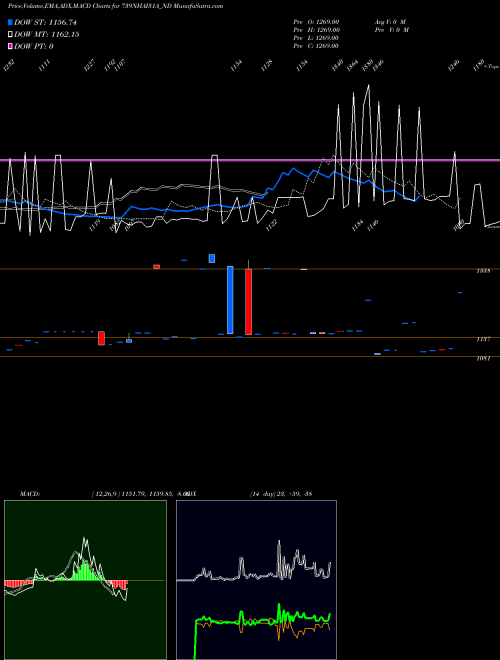Click the 1128 top price label
500x660 pixels.
pos(266,66)
